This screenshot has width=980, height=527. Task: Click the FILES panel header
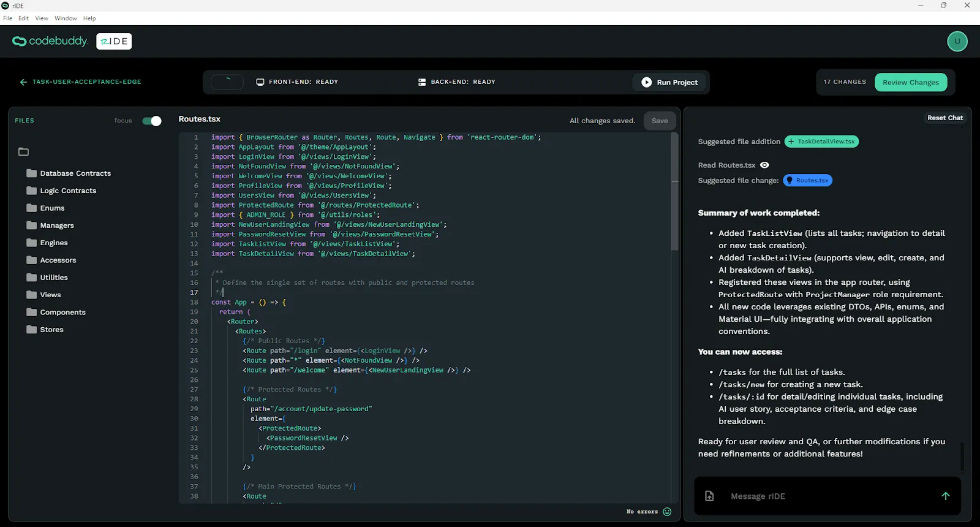24,121
